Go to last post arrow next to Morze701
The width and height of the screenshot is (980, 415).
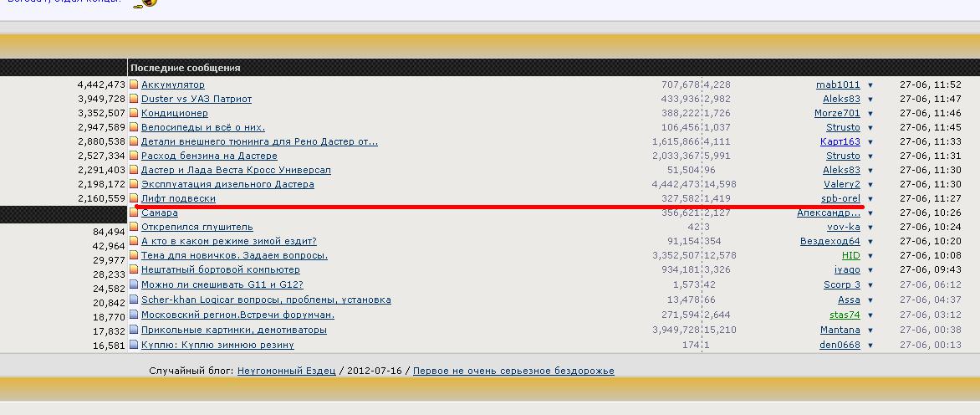click(x=870, y=114)
